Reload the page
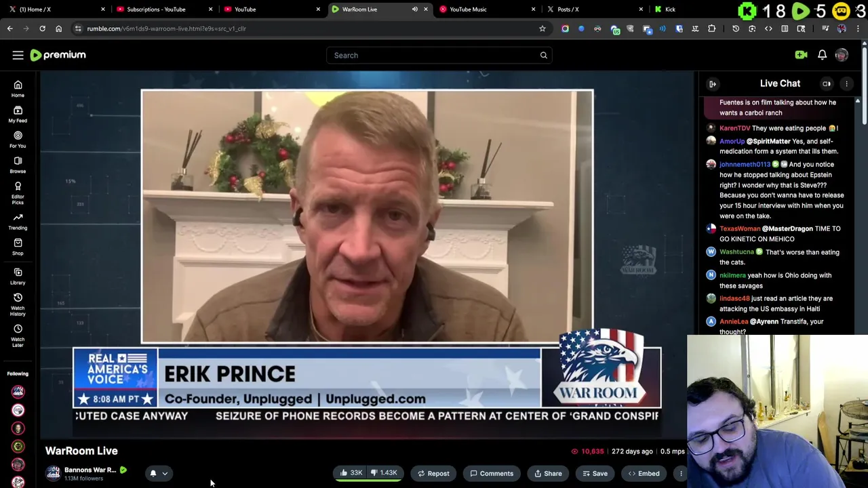 click(42, 28)
